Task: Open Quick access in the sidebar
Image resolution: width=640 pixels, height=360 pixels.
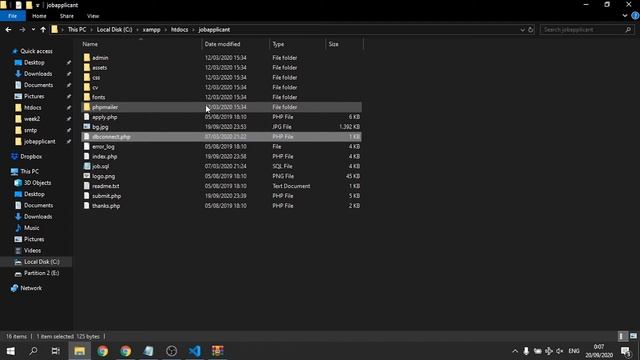Action: click(x=36, y=51)
